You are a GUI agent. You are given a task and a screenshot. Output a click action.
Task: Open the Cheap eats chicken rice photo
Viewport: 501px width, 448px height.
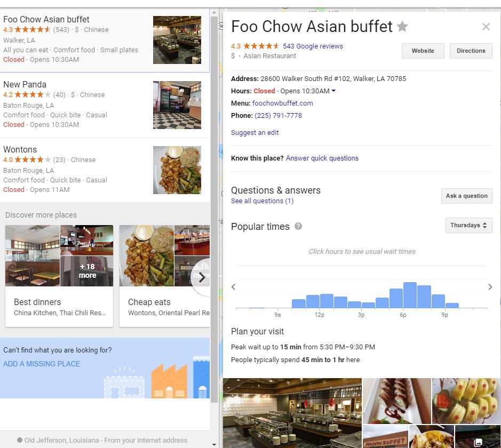click(147, 256)
